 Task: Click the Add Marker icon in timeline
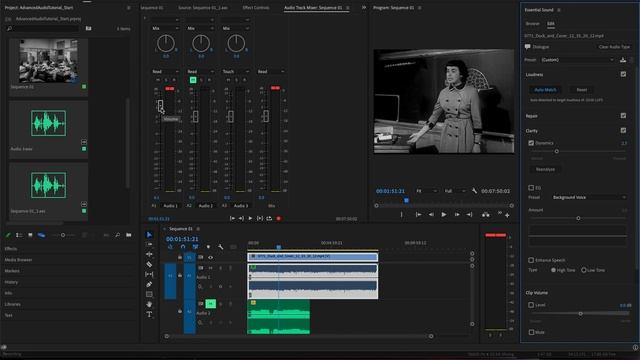(x=208, y=247)
